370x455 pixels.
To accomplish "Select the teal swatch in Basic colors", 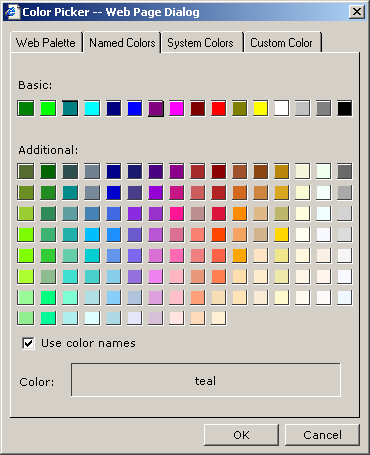I will (70, 109).
